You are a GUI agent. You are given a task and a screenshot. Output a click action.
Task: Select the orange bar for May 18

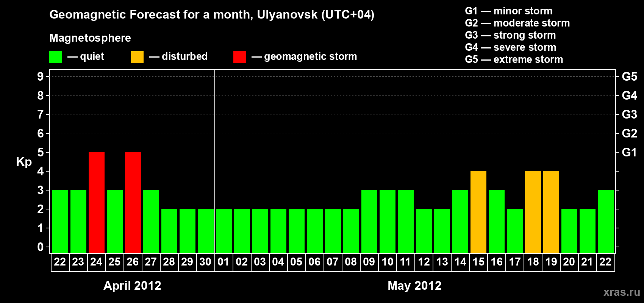pyautogui.click(x=533, y=212)
